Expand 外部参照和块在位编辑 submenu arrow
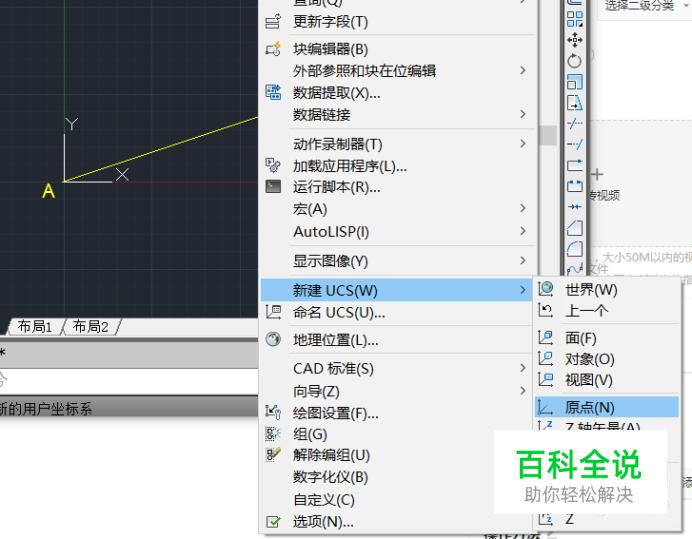 point(523,70)
